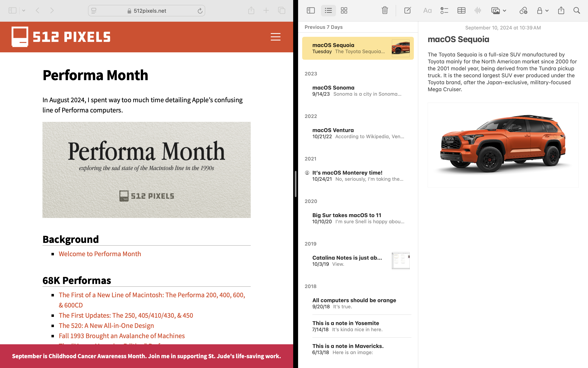Switch Notes to list view
This screenshot has height=368, width=588.
(x=328, y=10)
